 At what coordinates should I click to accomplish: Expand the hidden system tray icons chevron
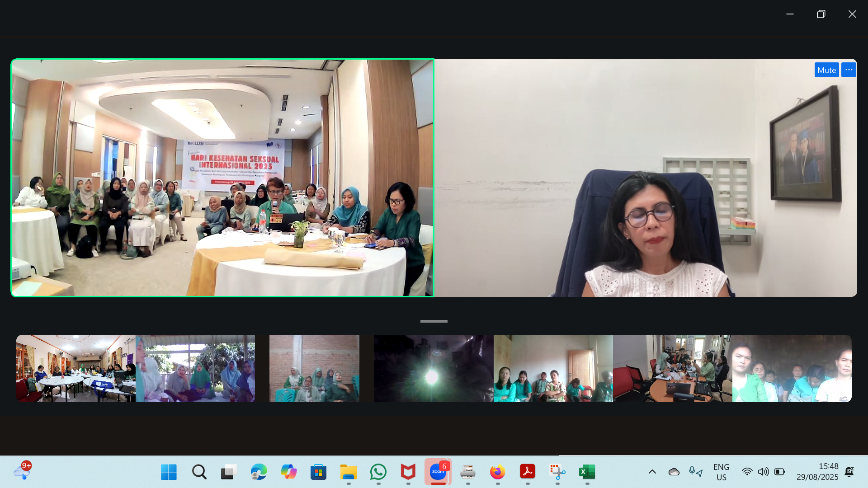652,472
